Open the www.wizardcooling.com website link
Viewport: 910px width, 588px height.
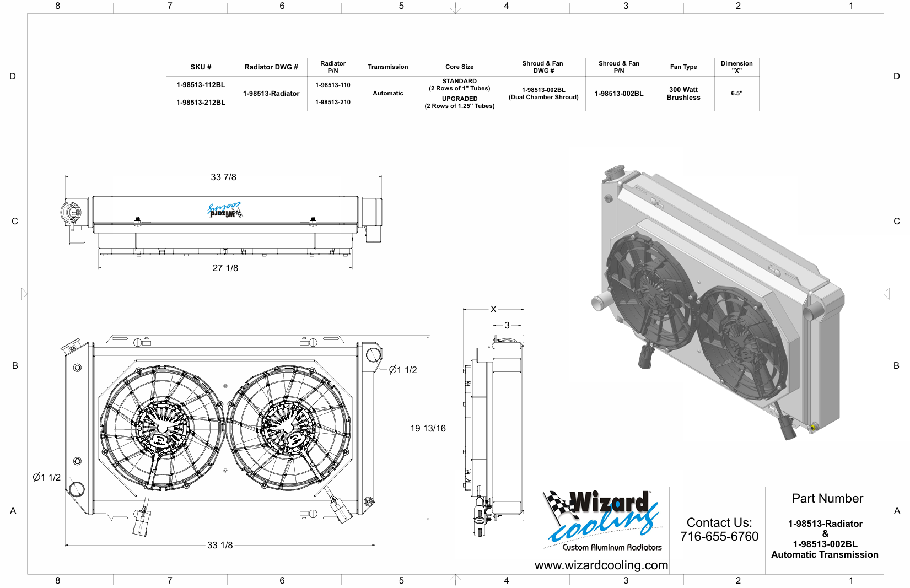pyautogui.click(x=601, y=565)
